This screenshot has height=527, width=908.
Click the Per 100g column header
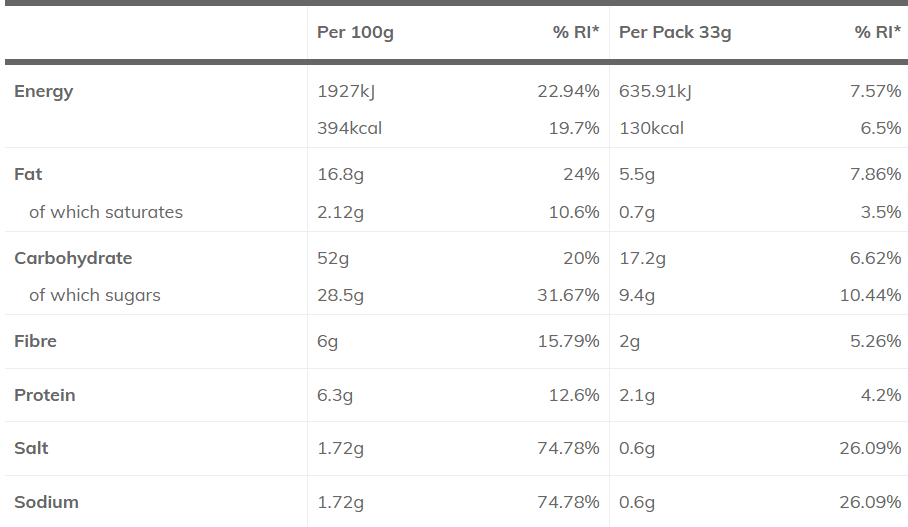click(355, 32)
